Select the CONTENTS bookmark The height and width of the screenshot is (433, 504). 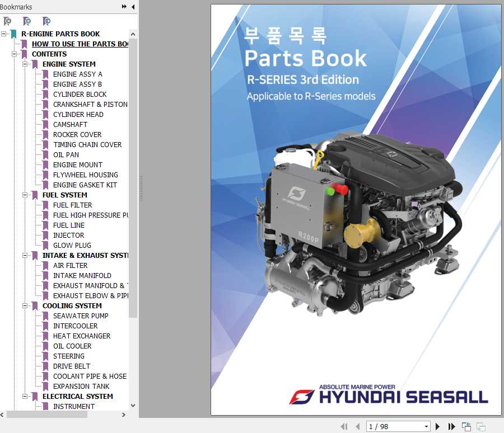[x=49, y=54]
